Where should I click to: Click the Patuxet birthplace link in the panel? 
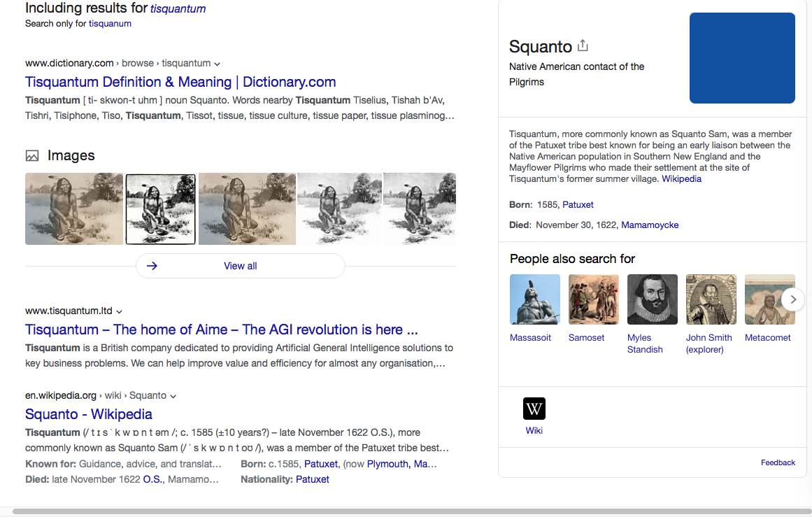click(578, 204)
